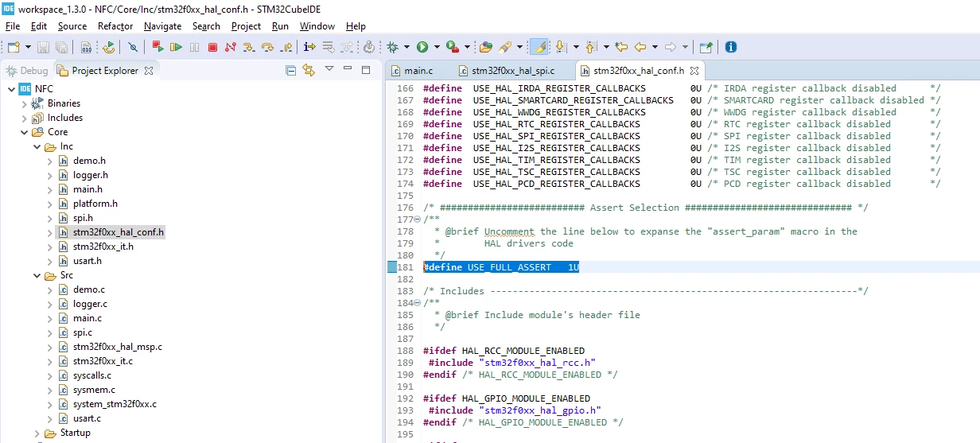Open the External Tools dropdown arrow
Image resolution: width=980 pixels, height=443 pixels.
click(467, 47)
